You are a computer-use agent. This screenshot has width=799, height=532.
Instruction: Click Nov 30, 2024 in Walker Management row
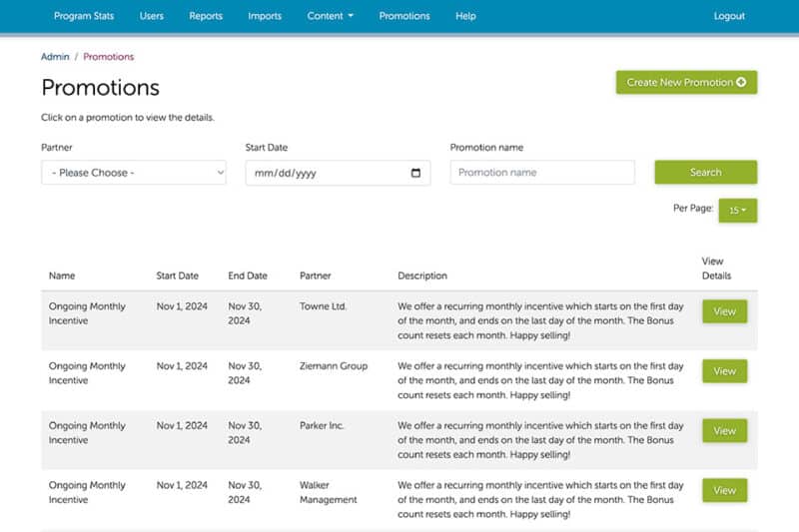(x=245, y=492)
